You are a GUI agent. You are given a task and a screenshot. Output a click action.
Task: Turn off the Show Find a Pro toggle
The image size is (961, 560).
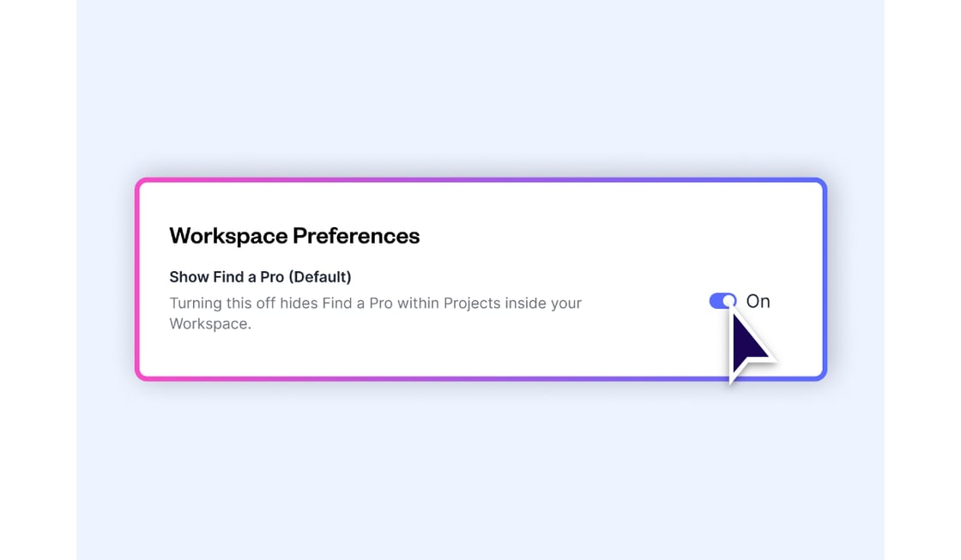(x=722, y=301)
